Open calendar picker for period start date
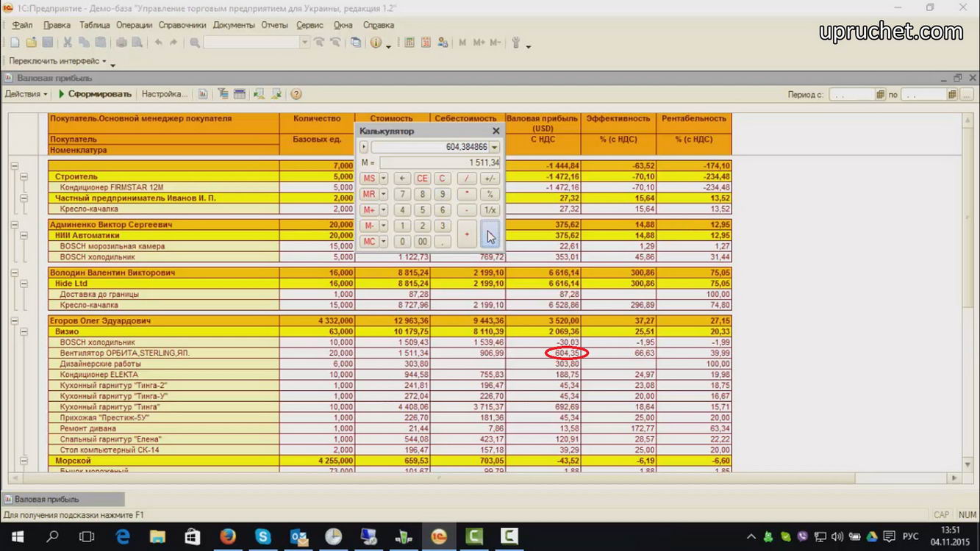The height and width of the screenshot is (551, 980). tap(880, 95)
